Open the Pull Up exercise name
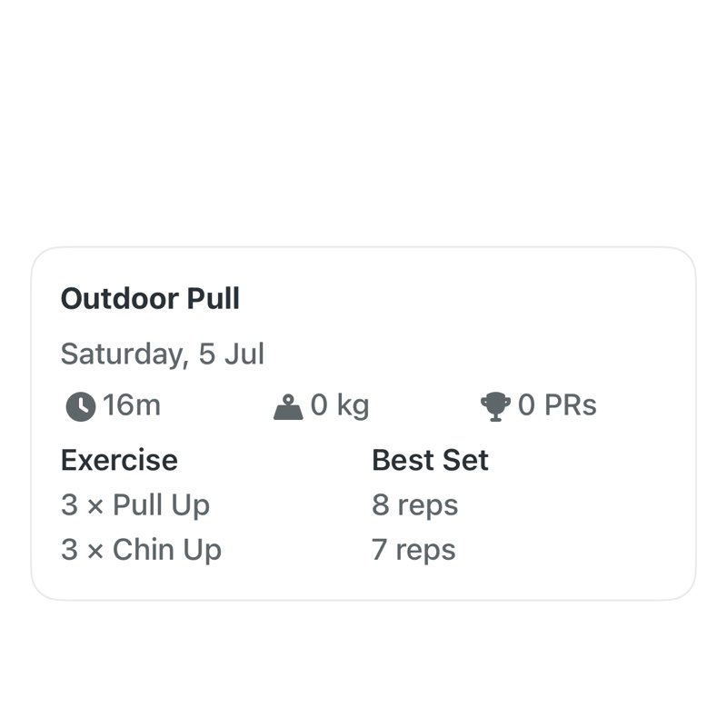Screen dimensions: 727x728 [x=161, y=505]
